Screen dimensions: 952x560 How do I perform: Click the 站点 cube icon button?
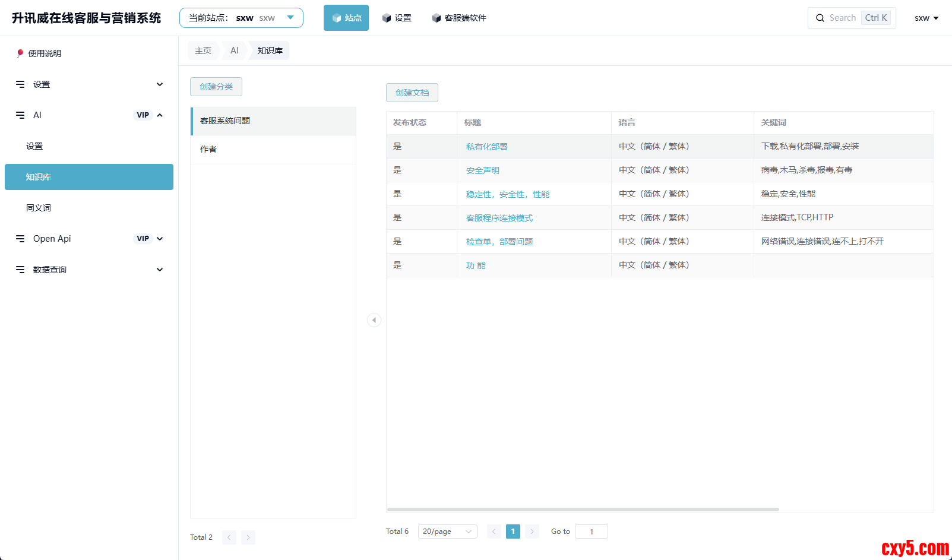(x=346, y=18)
